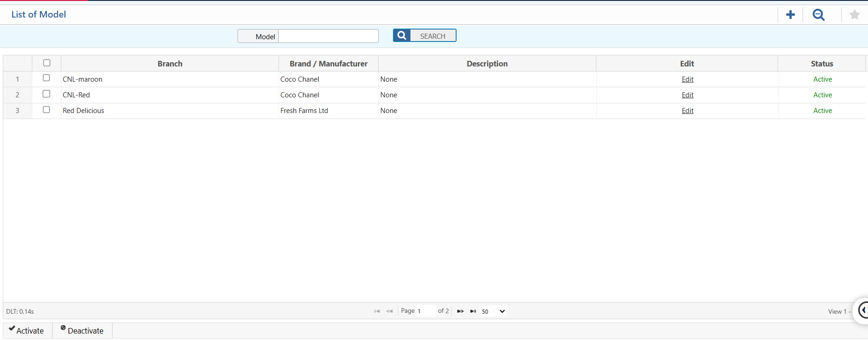Screen dimensions: 868x340
Task: Sort by the Branch column header
Action: [170, 64]
